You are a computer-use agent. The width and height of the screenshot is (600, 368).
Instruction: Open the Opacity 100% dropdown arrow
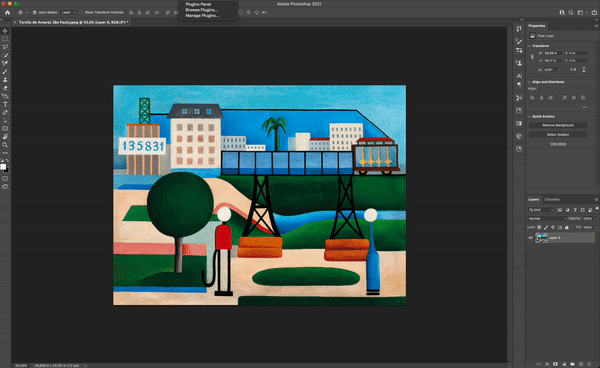pyautogui.click(x=596, y=218)
